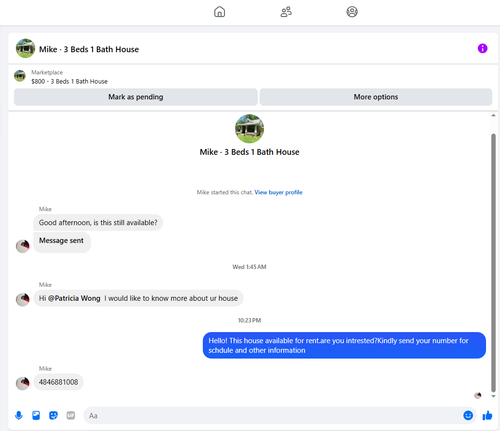Viewport: 500px width, 431px height.
Task: Click the voice clip microphone icon
Action: tap(19, 415)
